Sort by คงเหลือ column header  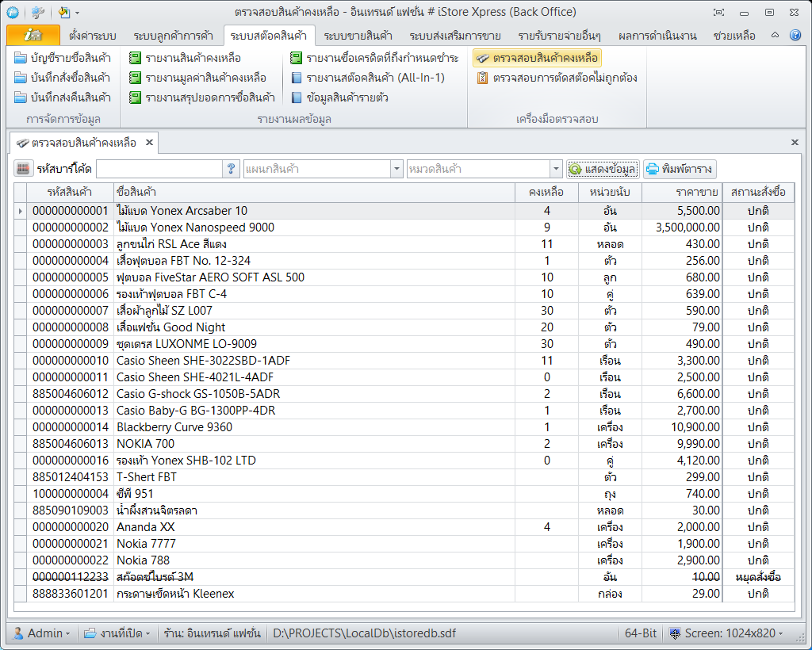(x=546, y=192)
